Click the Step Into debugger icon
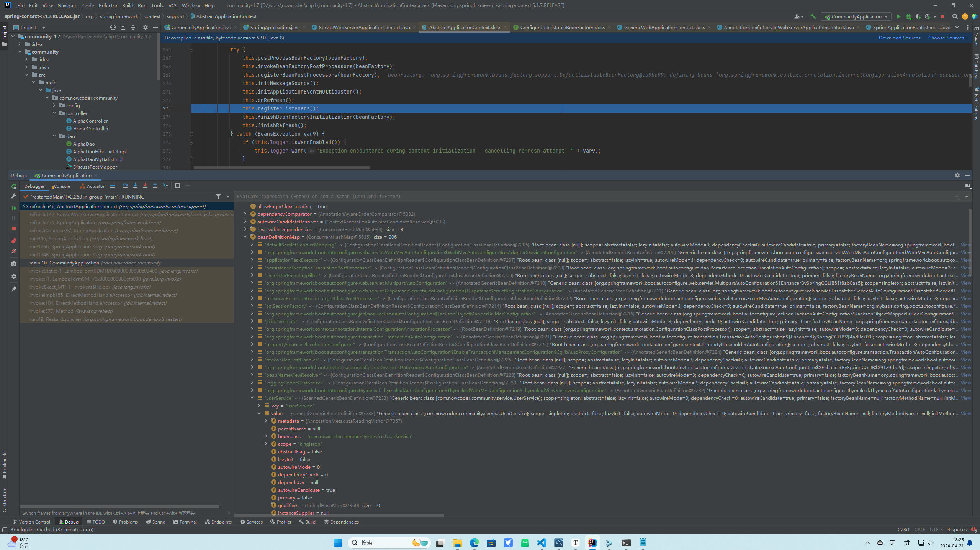The height and width of the screenshot is (550, 980). pos(135,186)
